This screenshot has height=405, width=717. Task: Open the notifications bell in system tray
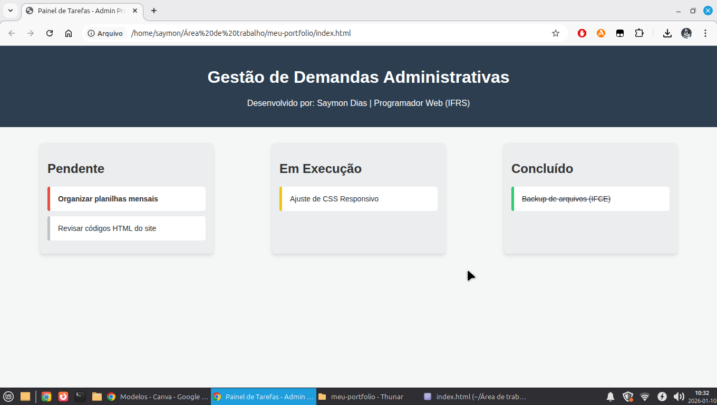pos(610,397)
